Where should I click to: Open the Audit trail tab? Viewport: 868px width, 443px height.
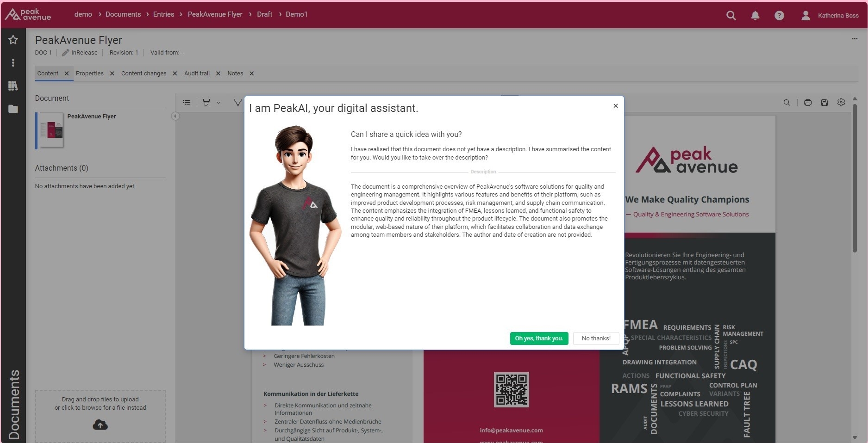197,74
